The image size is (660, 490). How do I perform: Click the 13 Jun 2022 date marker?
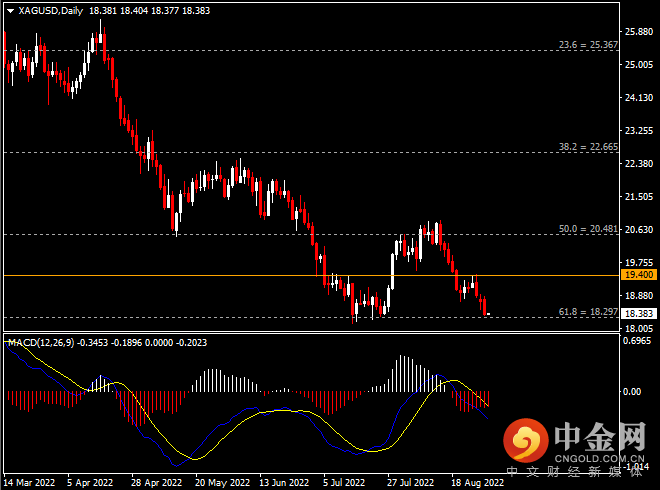(284, 482)
